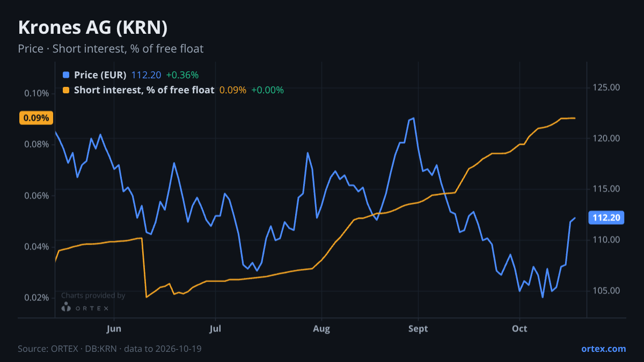Click the 'Price · Short interest, % of free float' subtitle
Viewport: 644px width, 362px height.
(111, 49)
